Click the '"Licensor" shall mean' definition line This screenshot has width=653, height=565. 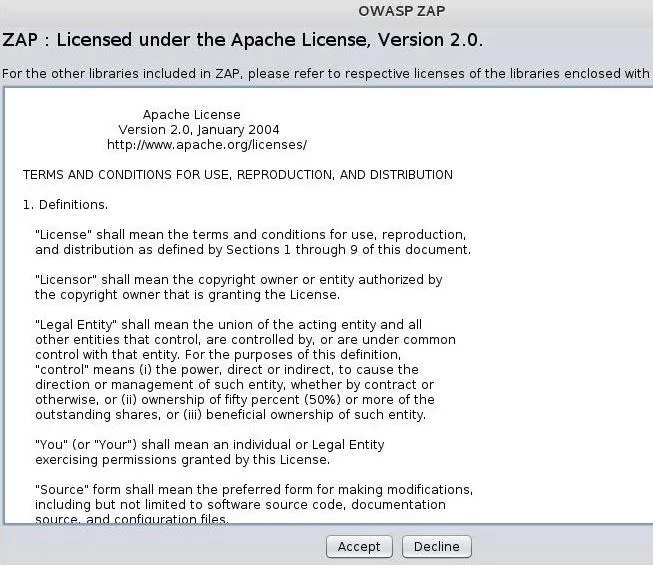(239, 279)
